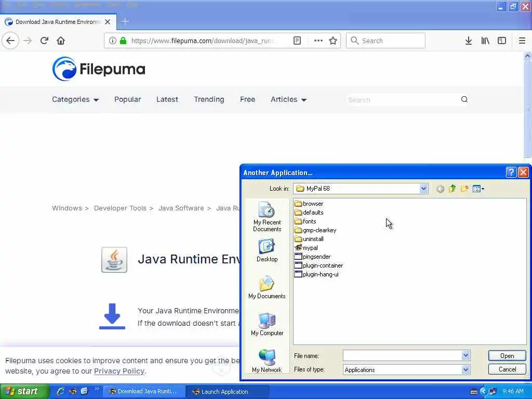Screen dimensions: 532x399
Task: Open Desktop in the places bar
Action: pyautogui.click(x=267, y=250)
